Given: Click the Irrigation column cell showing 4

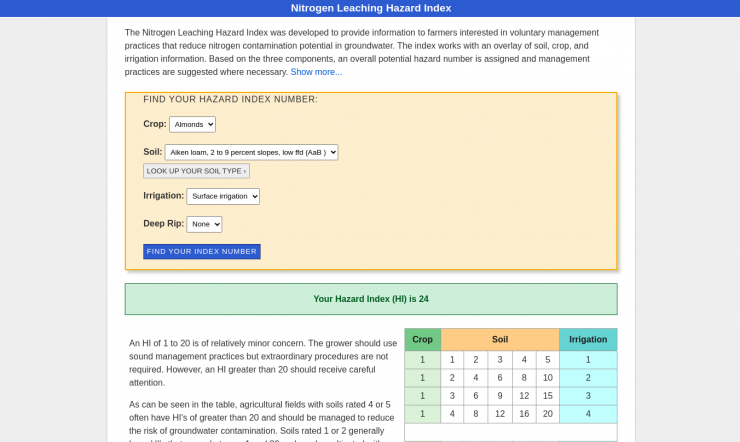Looking at the screenshot, I should (x=588, y=413).
